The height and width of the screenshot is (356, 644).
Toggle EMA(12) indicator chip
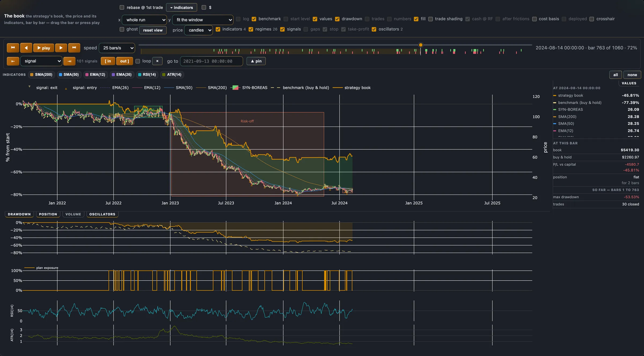95,75
